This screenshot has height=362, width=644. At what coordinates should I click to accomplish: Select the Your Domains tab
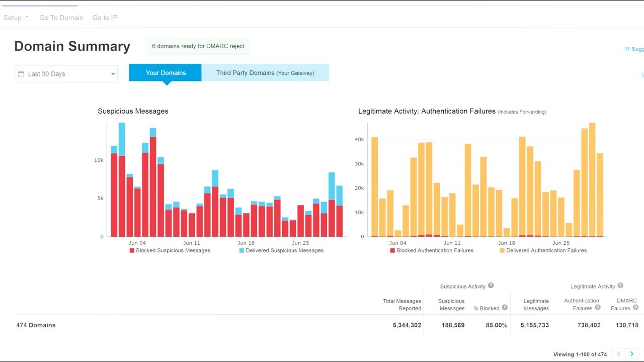pos(165,72)
